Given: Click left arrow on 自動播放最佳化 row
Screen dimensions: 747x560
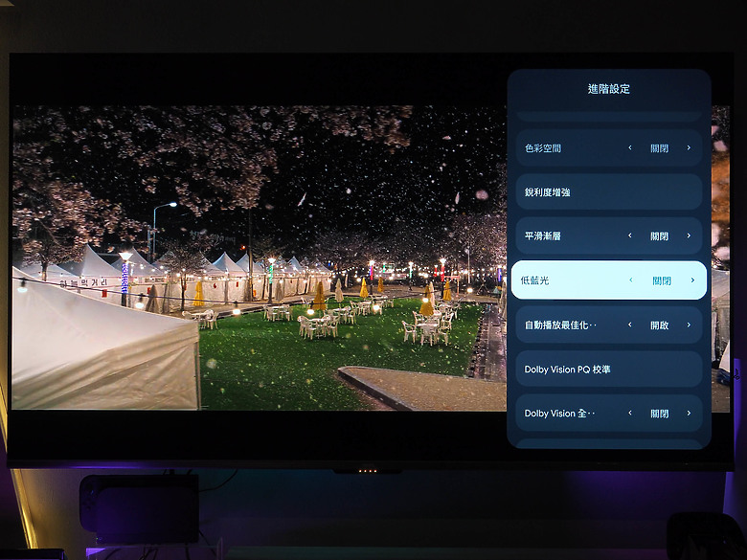Looking at the screenshot, I should pyautogui.click(x=630, y=325).
